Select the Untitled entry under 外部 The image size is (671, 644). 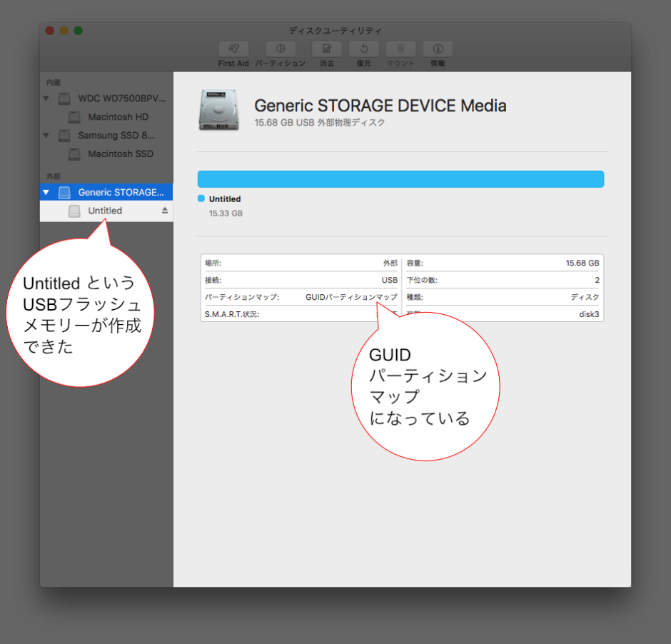[106, 211]
